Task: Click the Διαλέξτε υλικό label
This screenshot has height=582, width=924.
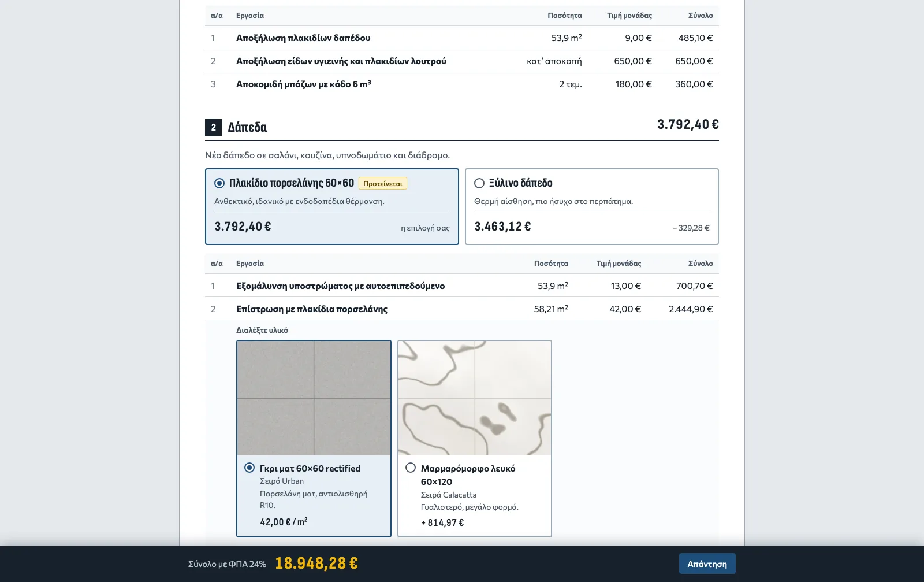Action: click(262, 330)
